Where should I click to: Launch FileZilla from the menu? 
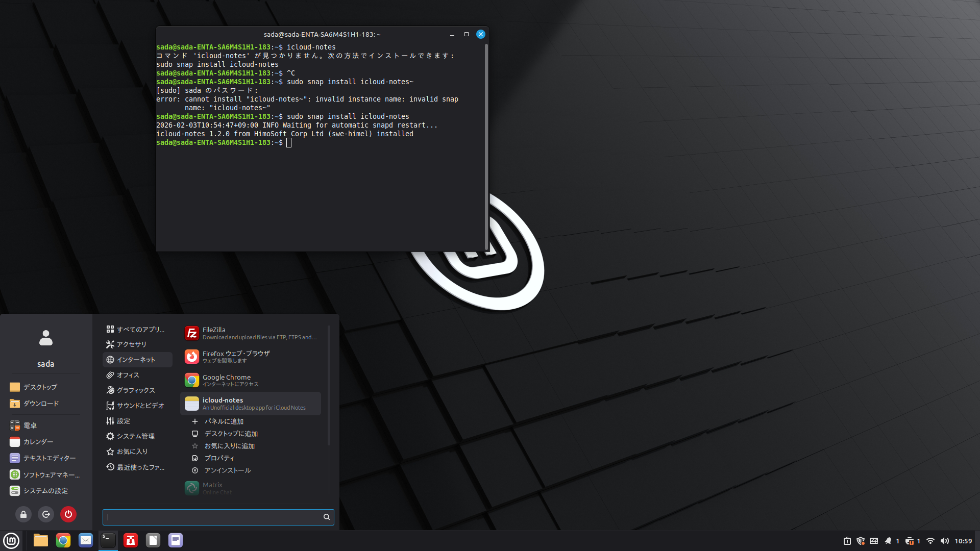pos(250,333)
